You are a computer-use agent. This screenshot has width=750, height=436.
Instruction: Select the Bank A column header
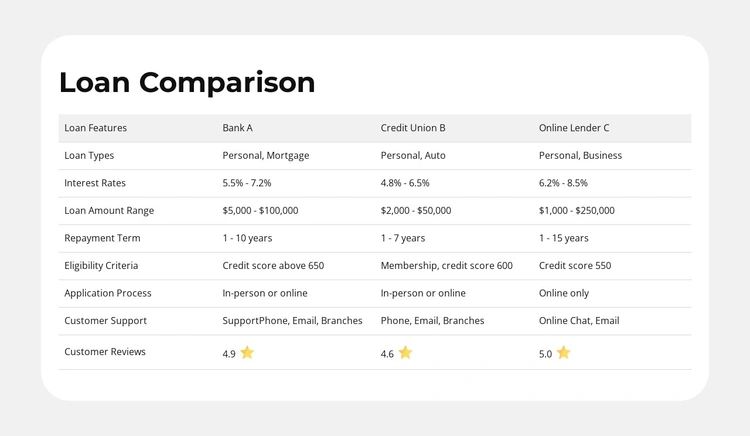(237, 128)
